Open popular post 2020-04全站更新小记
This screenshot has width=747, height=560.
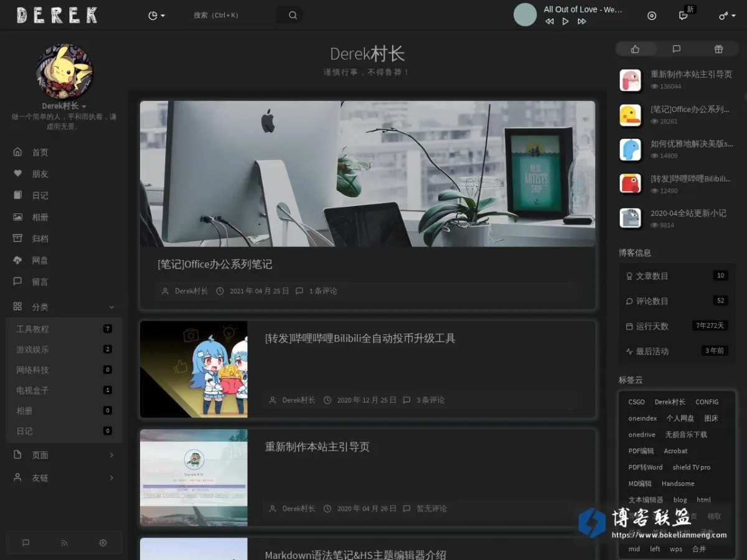tap(688, 213)
